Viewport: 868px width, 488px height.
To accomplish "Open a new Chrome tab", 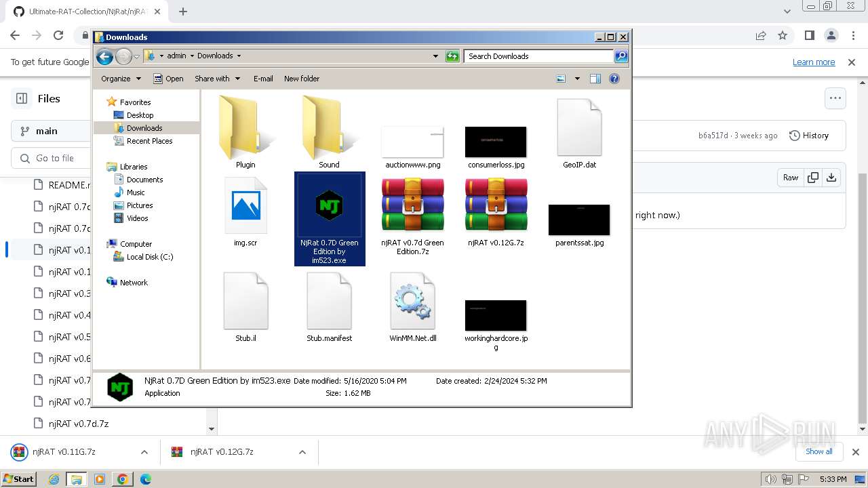I will (x=183, y=12).
